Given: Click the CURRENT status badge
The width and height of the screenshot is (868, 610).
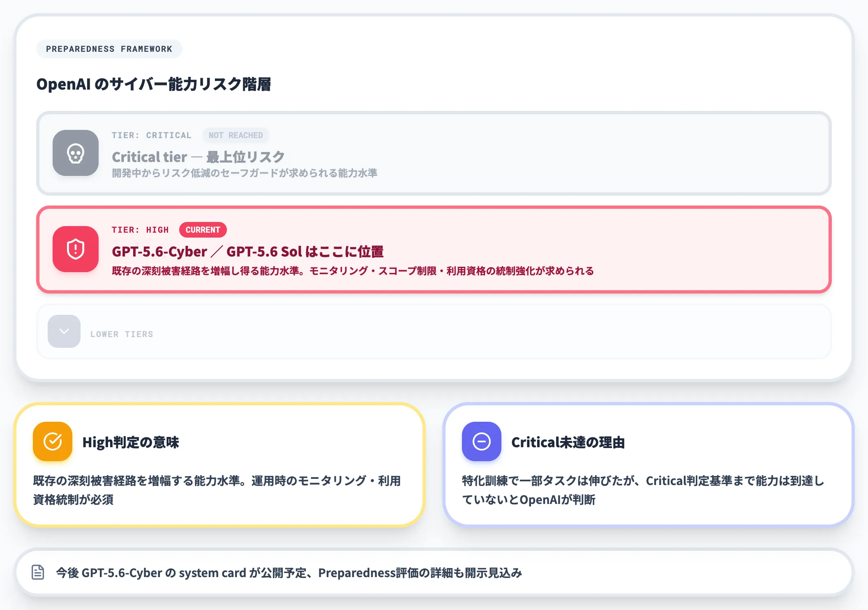Looking at the screenshot, I should [203, 230].
